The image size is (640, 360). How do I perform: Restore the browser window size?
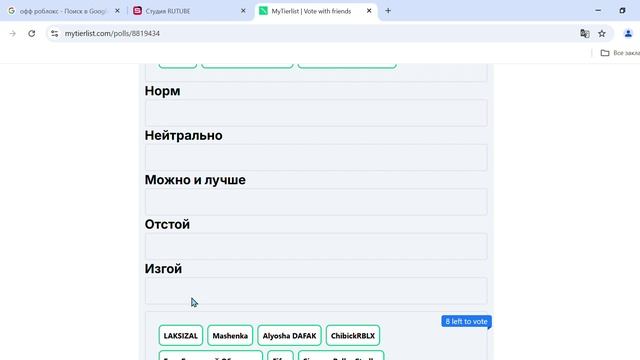click(x=622, y=11)
